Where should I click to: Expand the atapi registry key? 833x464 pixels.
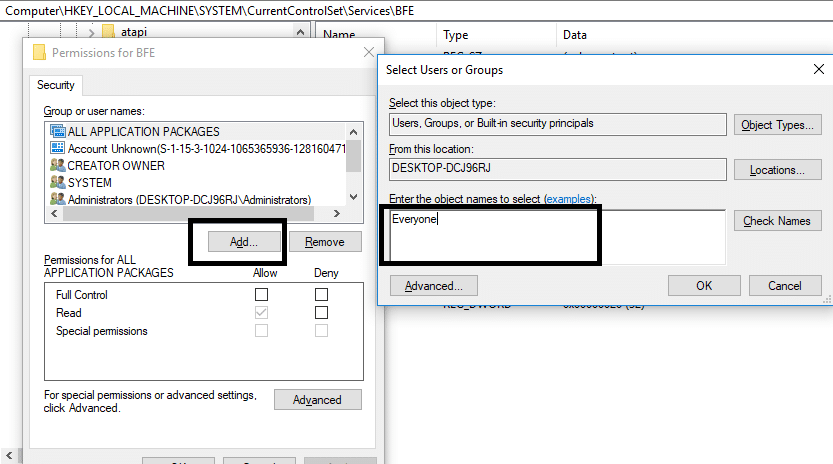pos(91,33)
